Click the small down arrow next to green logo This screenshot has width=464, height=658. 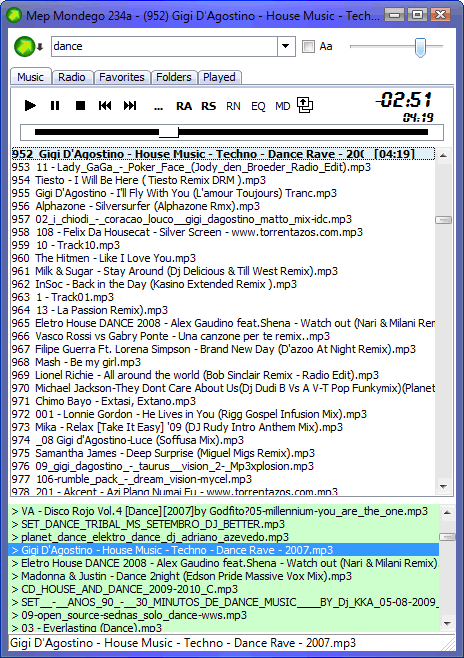pos(40,47)
